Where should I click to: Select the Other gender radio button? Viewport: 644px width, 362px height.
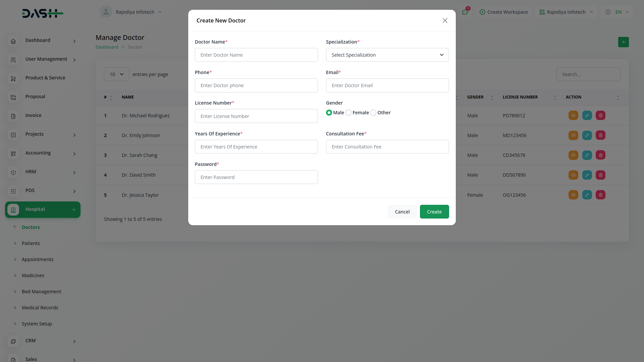[x=373, y=113]
